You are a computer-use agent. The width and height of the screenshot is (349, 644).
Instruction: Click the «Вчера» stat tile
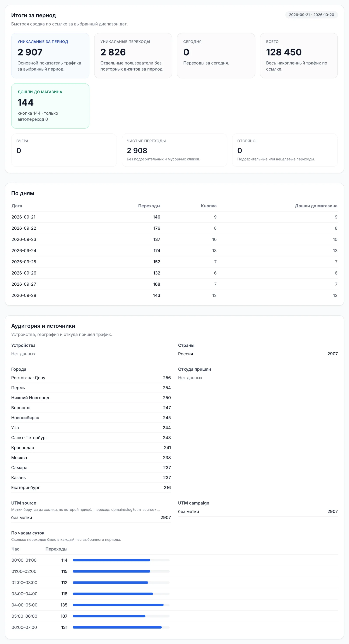[x=64, y=150]
